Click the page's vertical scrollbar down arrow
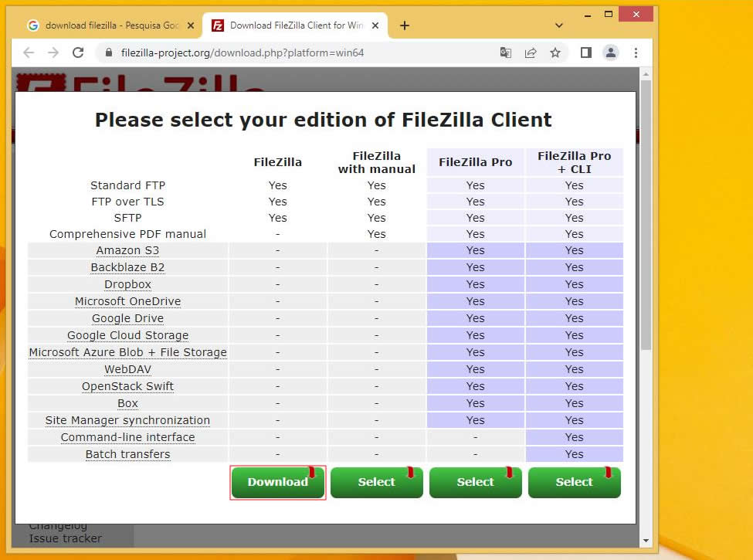The image size is (753, 560). (x=646, y=540)
